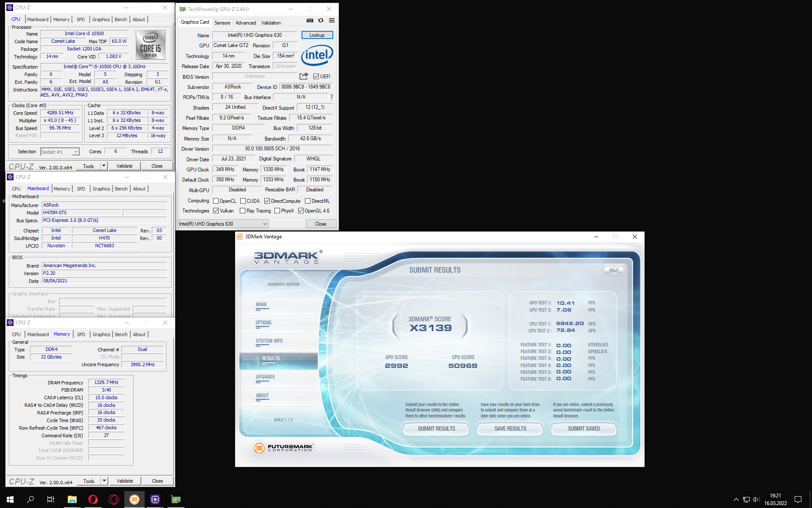Open Graphics tab in bottom CPU-Z window
The image size is (812, 508).
[x=101, y=334]
